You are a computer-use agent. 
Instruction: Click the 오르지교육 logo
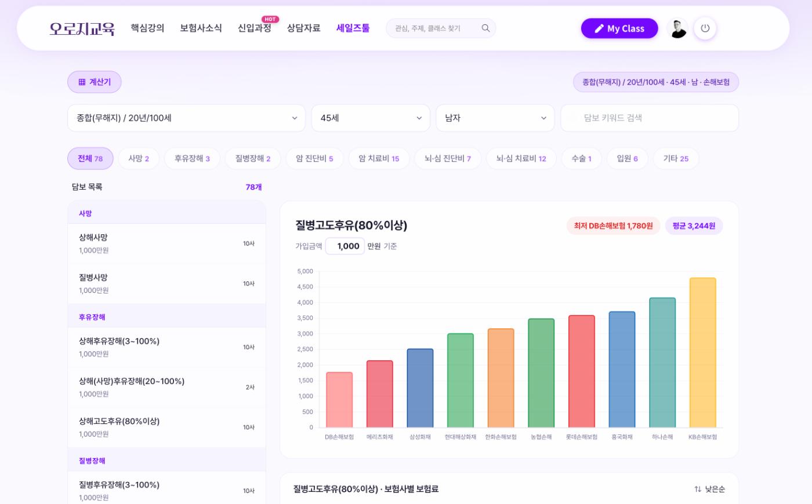pyautogui.click(x=82, y=28)
